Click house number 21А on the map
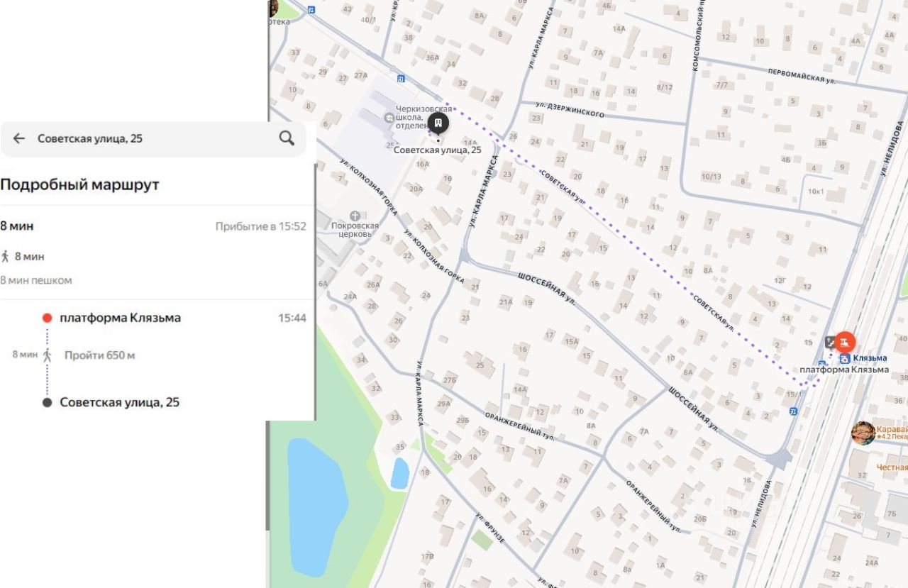The image size is (908, 588). [x=505, y=302]
